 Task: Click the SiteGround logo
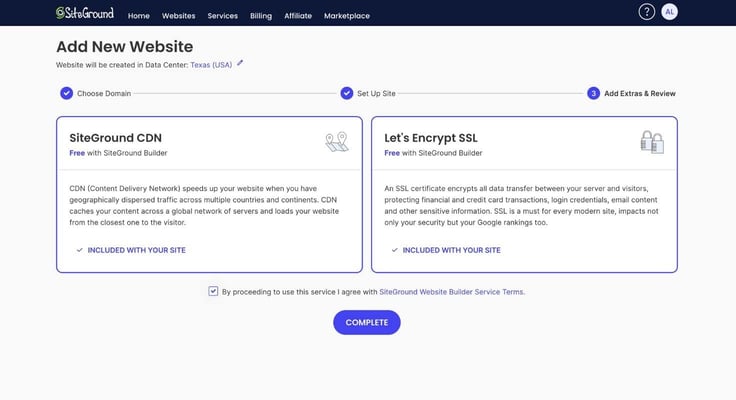(x=84, y=13)
